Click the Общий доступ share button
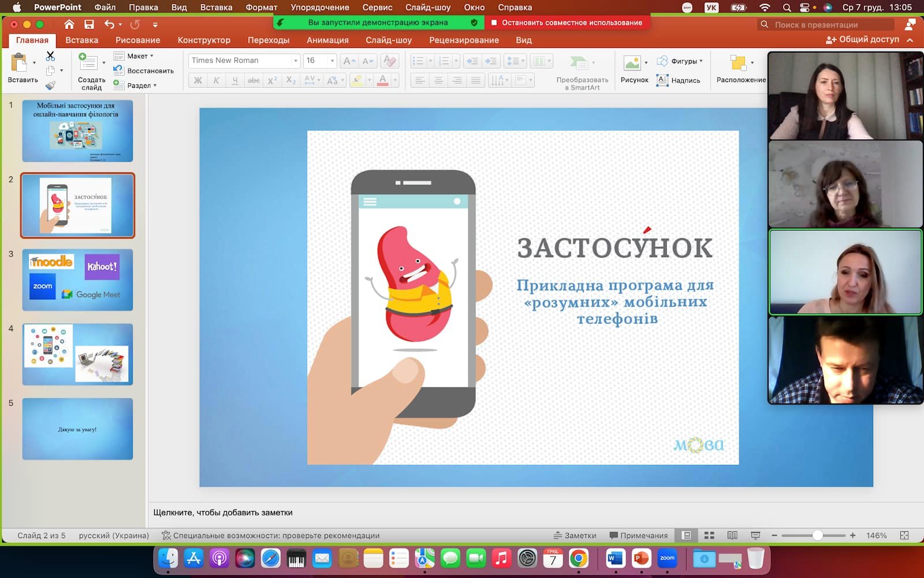924x578 pixels. (863, 39)
